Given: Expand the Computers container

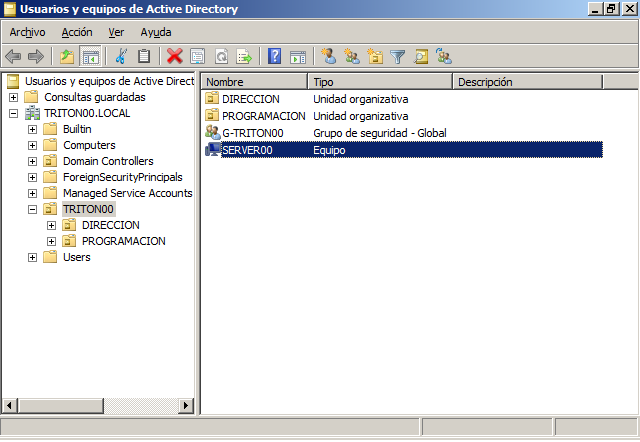Looking at the screenshot, I should coord(32,145).
